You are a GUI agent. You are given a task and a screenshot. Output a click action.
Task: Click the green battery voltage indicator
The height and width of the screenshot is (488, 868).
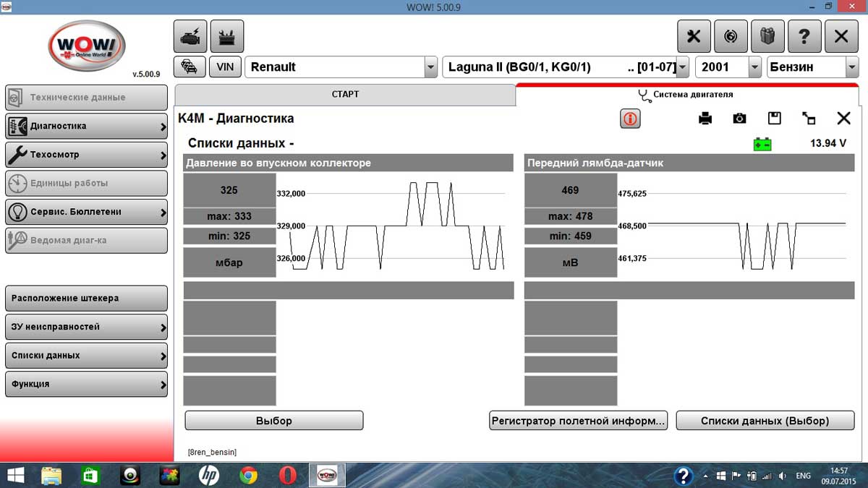762,144
